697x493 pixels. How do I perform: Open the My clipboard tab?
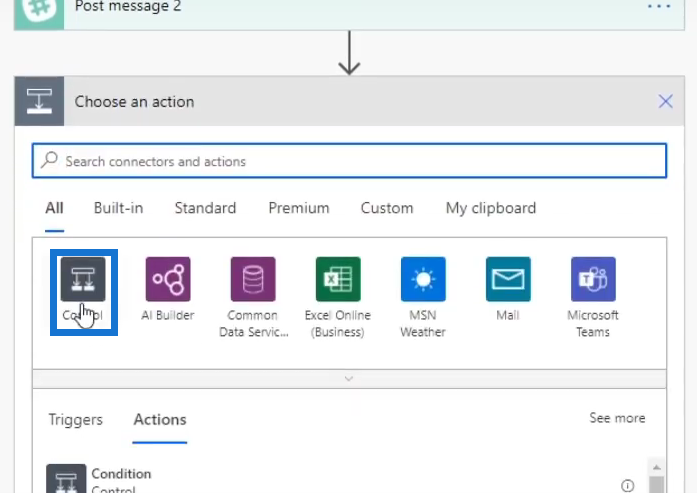[491, 208]
